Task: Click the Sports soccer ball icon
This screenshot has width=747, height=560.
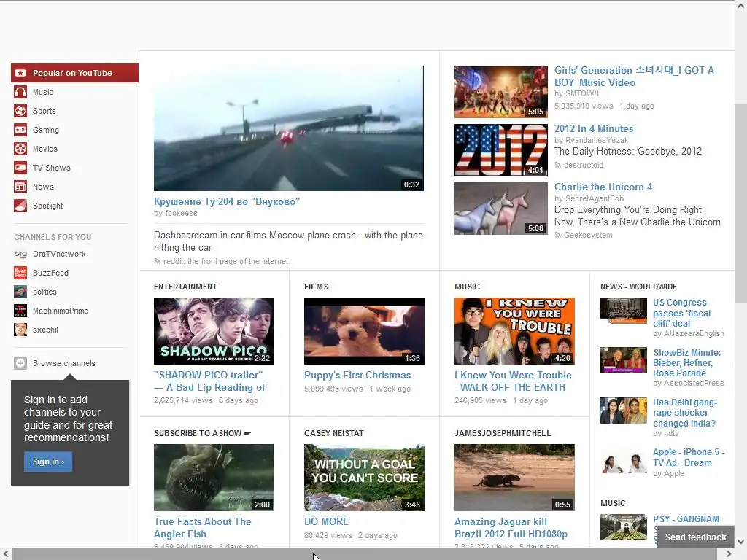Action: 20,111
